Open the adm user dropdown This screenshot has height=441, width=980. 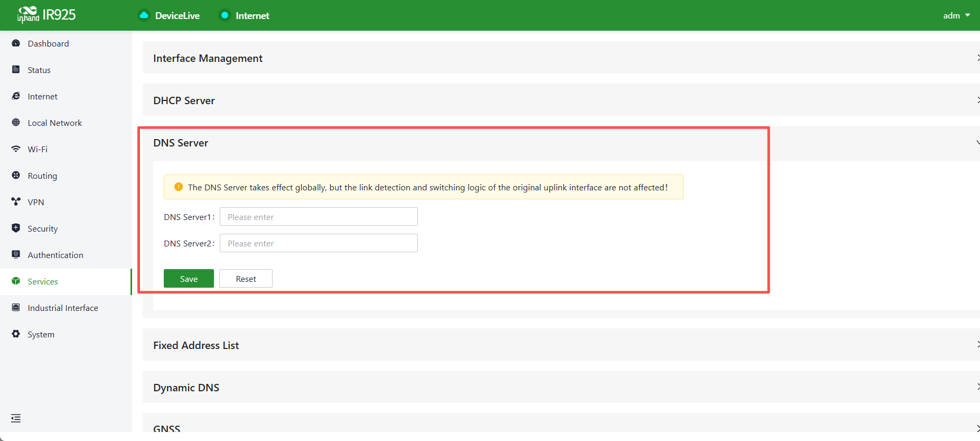coord(956,15)
